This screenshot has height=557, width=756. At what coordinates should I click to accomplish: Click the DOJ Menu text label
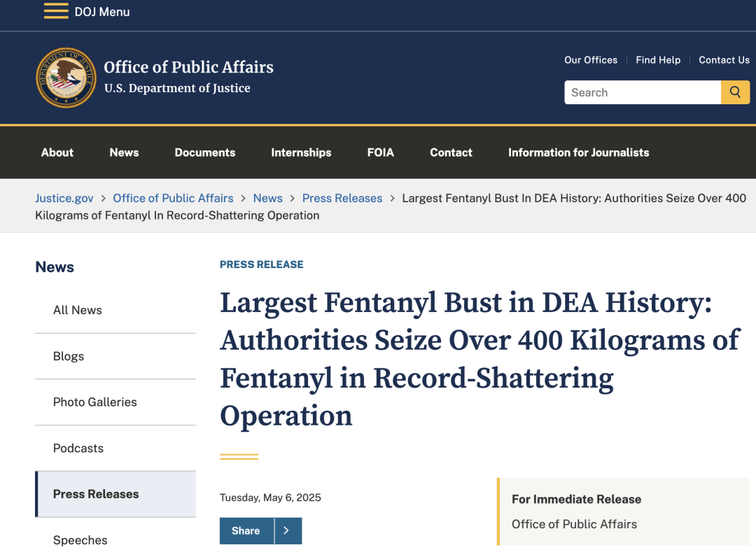(101, 12)
